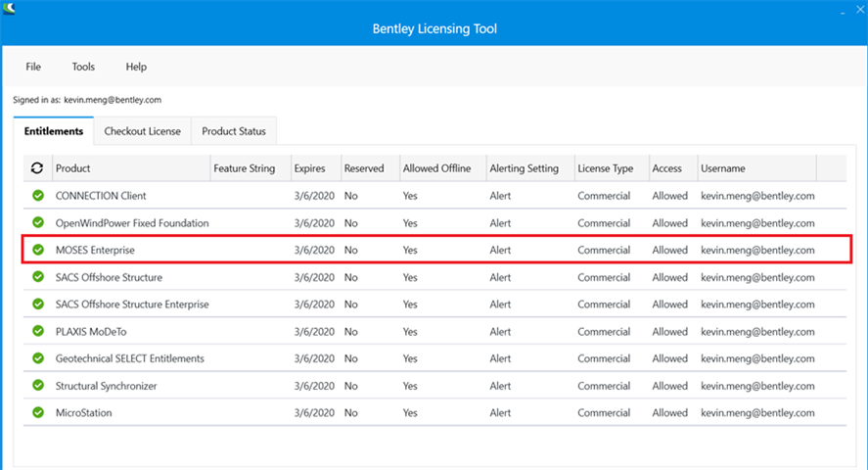Select the Entitlements tab
The width and height of the screenshot is (868, 470).
coord(54,131)
